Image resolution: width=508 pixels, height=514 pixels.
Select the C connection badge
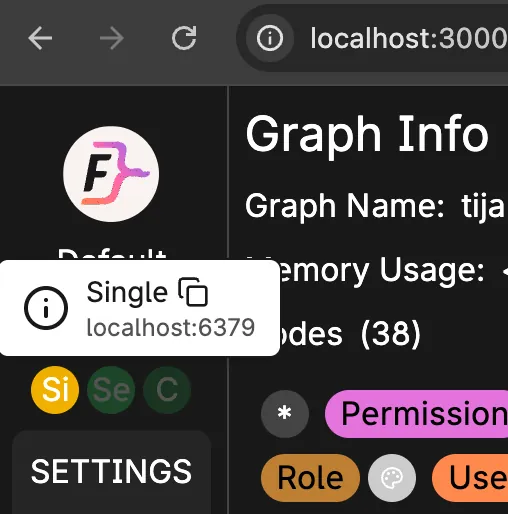coord(167,390)
